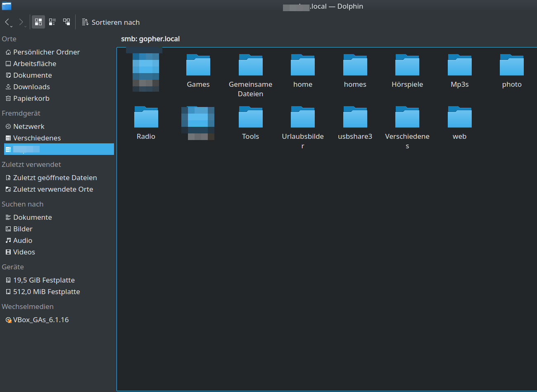Switch to Icons view mode
The height and width of the screenshot is (392, 537).
[38, 22]
